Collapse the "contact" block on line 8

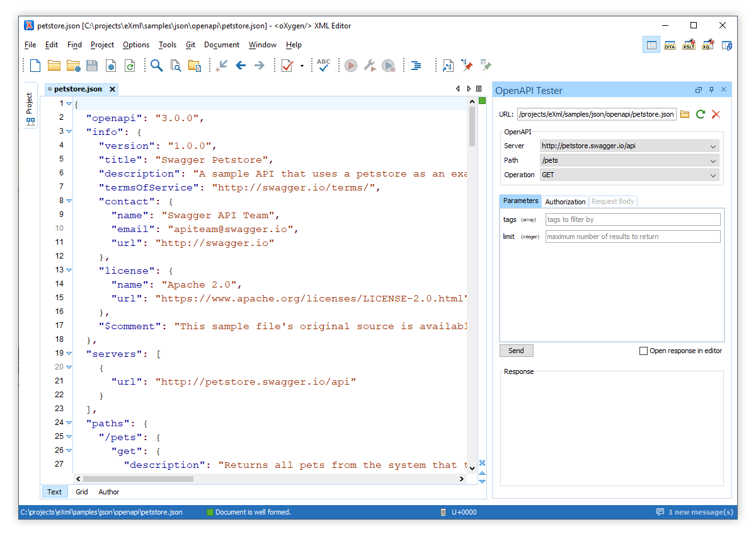(69, 201)
